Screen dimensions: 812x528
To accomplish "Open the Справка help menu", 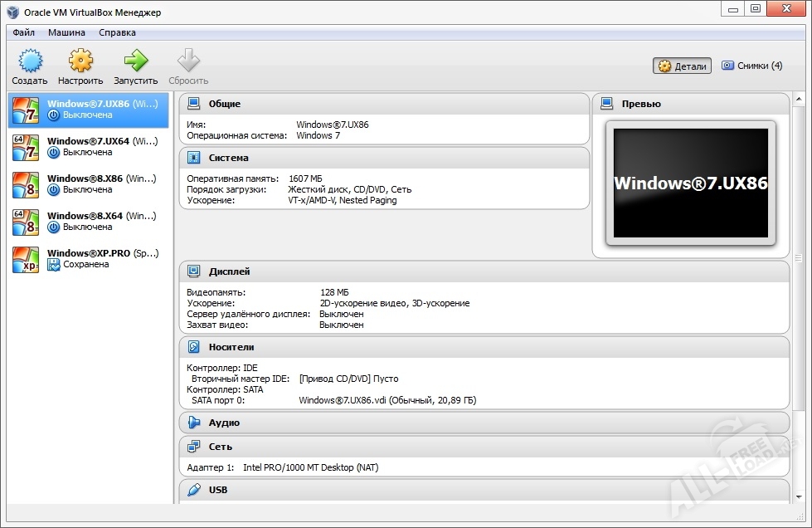I will (x=117, y=32).
